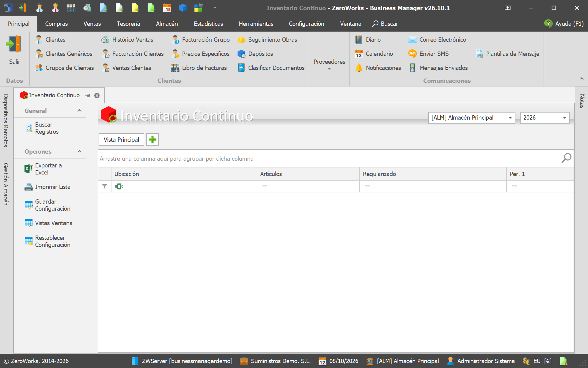The image size is (588, 368).
Task: Open the Notas side panel
Action: point(582,101)
